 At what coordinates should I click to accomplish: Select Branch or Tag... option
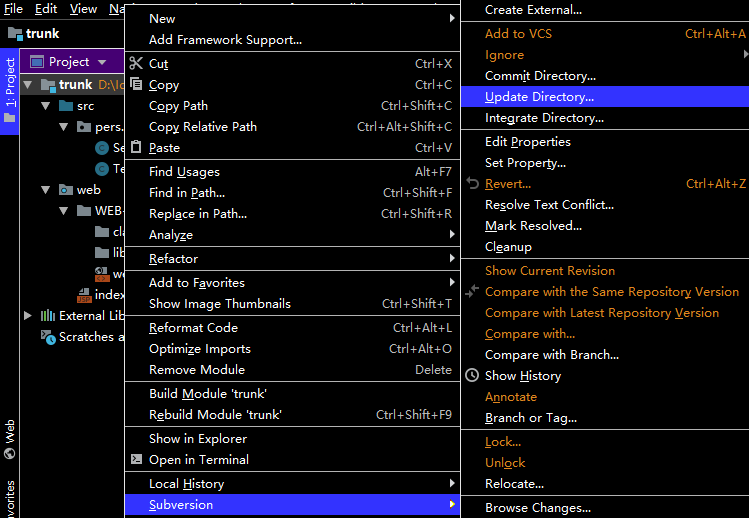(x=605, y=418)
